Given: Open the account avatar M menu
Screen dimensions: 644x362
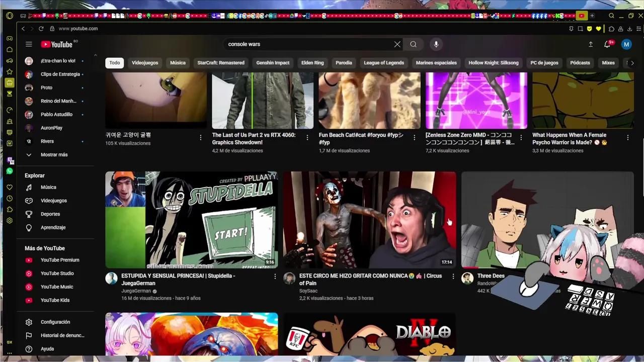Looking at the screenshot, I should click(626, 44).
